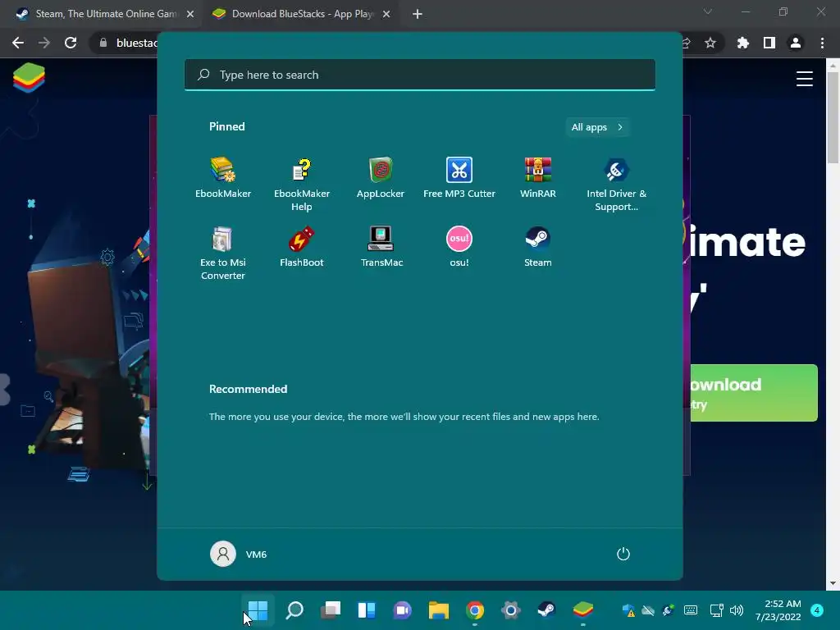
Task: Go forward in Chrome
Action: point(44,43)
